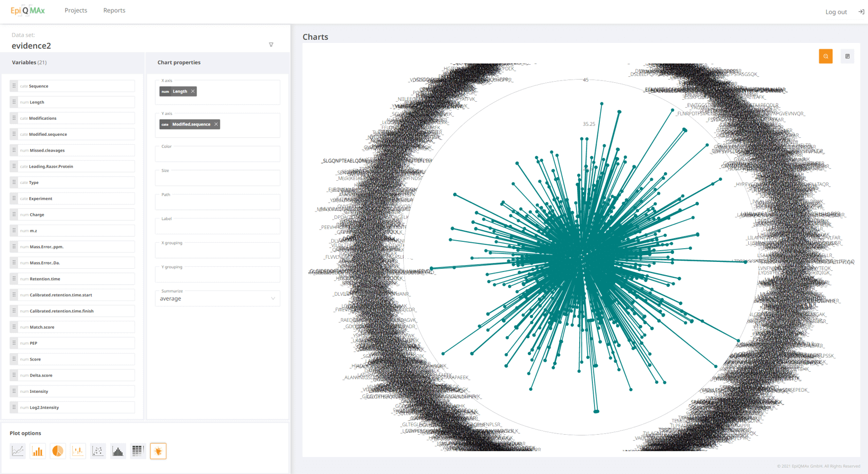The width and height of the screenshot is (868, 474).
Task: Click the gray note icon beside zoom
Action: click(847, 56)
